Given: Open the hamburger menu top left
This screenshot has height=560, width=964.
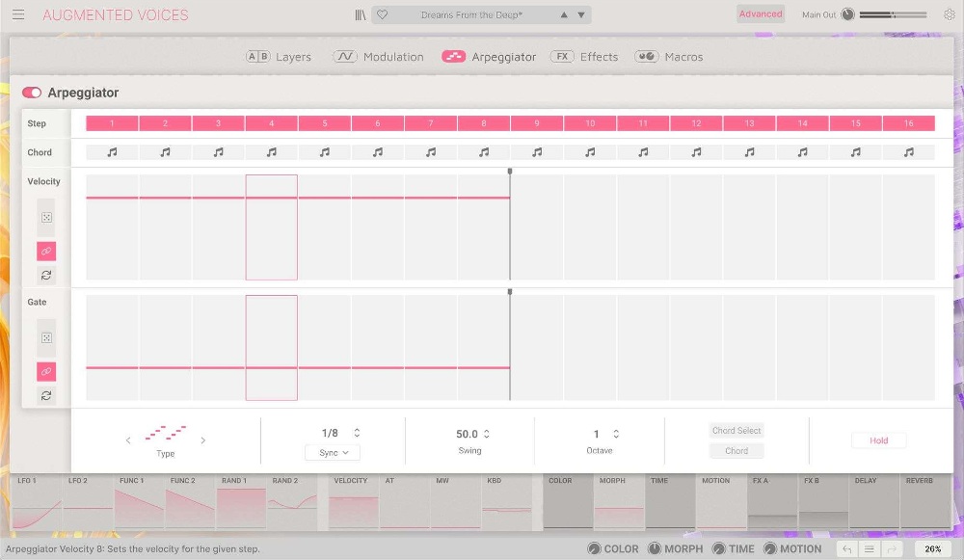Looking at the screenshot, I should (x=17, y=13).
